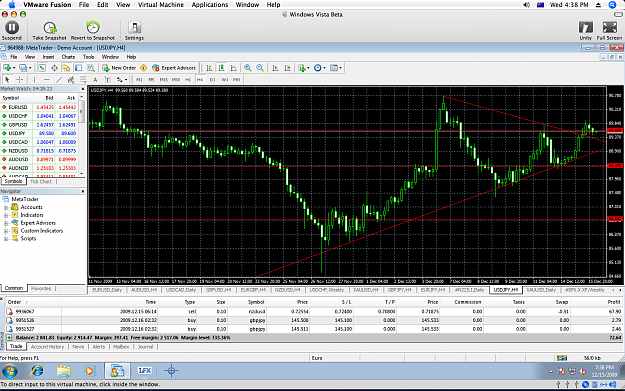This screenshot has width=625, height=391.
Task: Open the Indicators list icon
Action: [x=302, y=68]
